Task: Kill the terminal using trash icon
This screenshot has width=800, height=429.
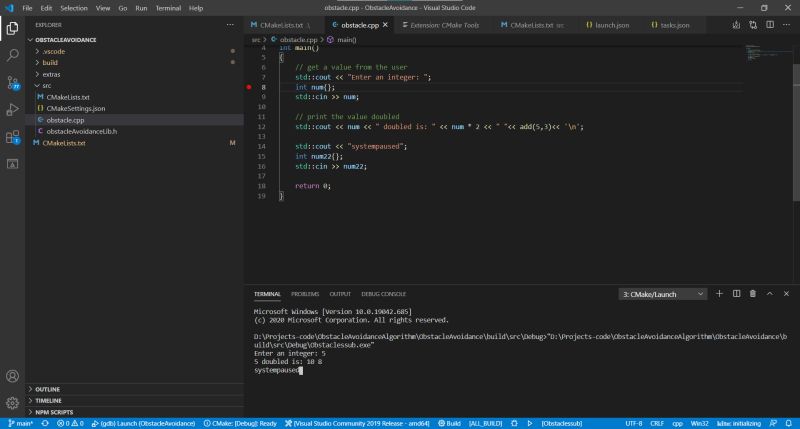Action: (x=753, y=294)
